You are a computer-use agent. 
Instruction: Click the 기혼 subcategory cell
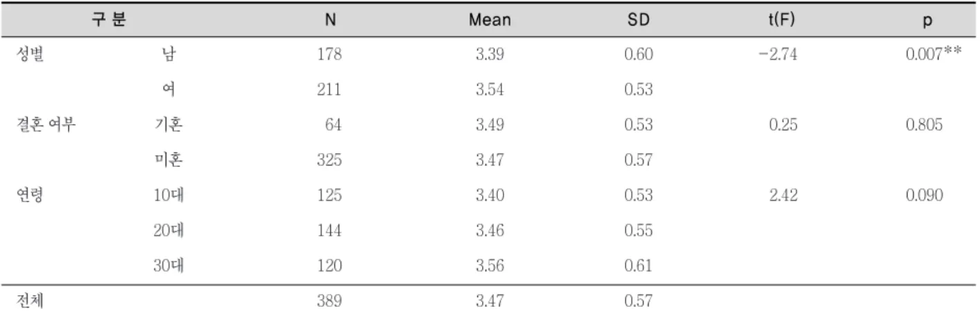point(168,126)
